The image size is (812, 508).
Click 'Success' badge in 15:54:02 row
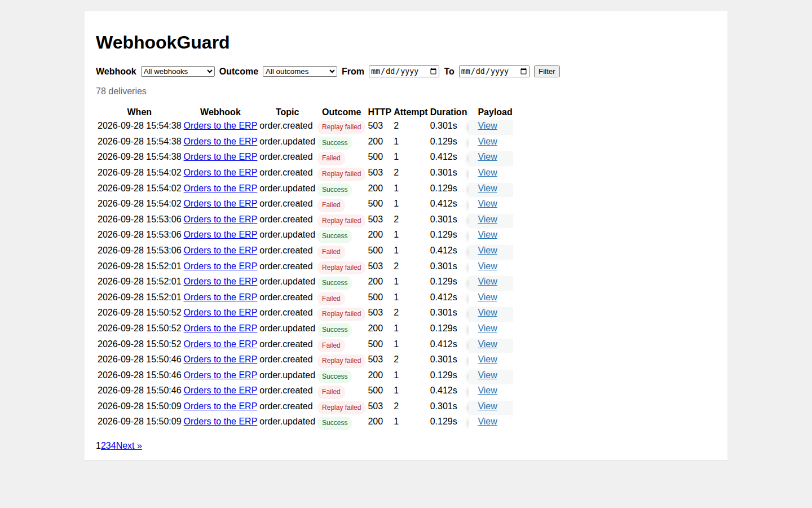coord(334,190)
